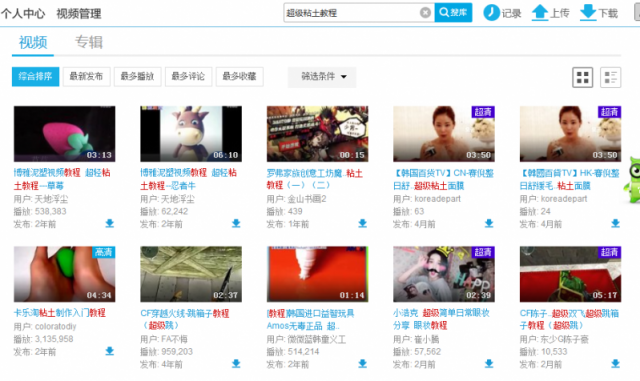Switch to list view layout
640x381 pixels.
click(610, 77)
